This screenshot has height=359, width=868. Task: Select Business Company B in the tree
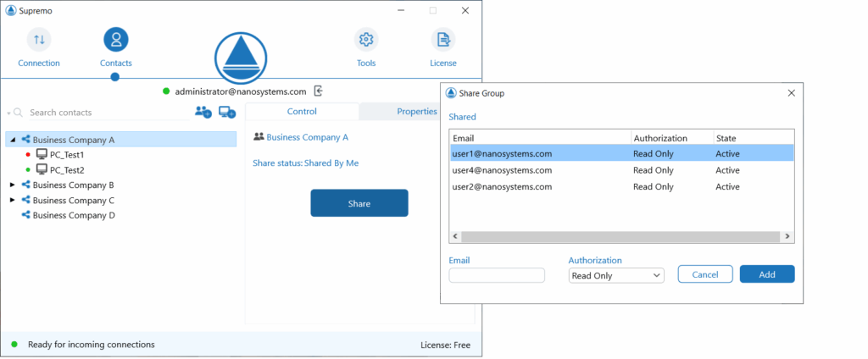[x=73, y=185]
